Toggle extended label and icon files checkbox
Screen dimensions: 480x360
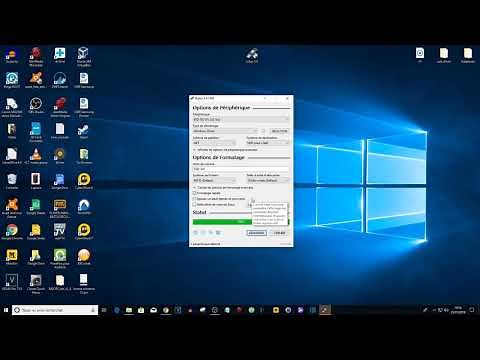tap(194, 199)
